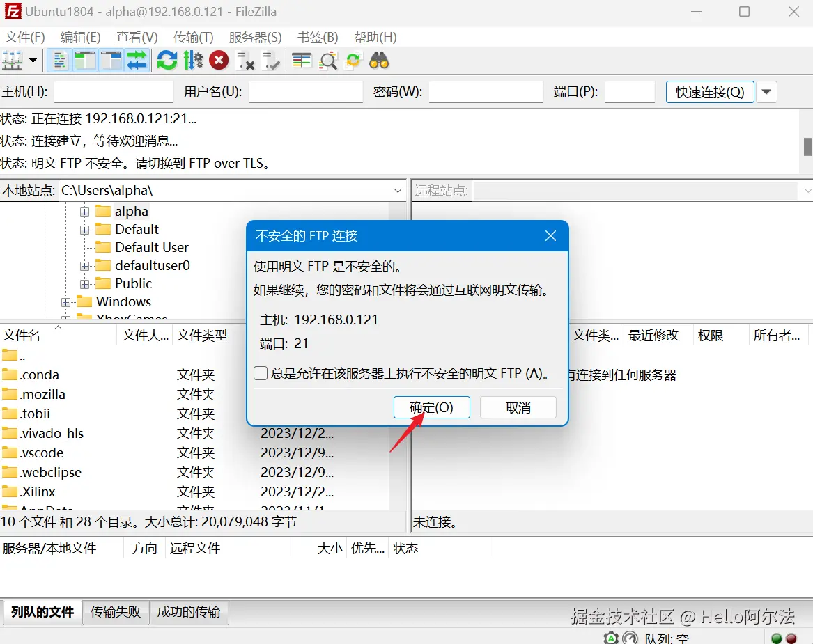Click 取消 button in dialog
This screenshot has width=813, height=644.
point(518,408)
